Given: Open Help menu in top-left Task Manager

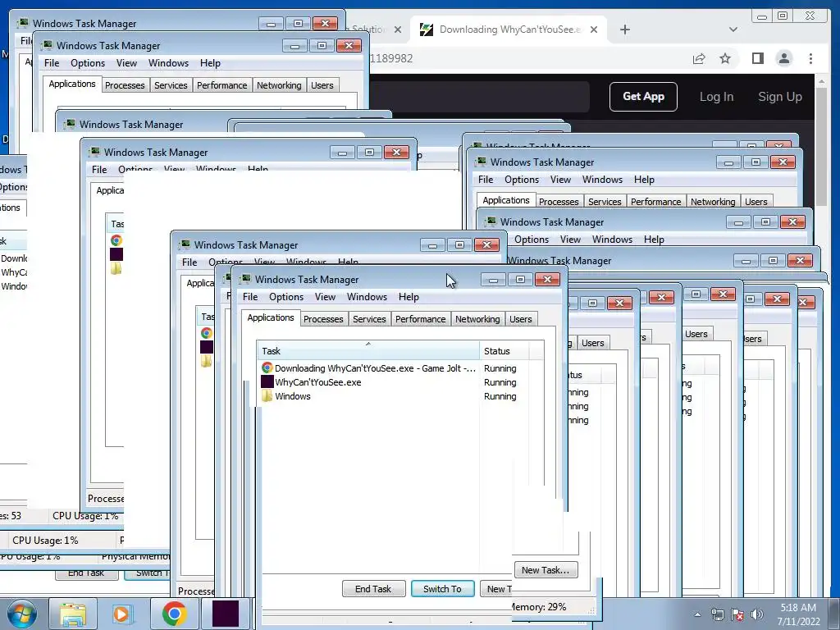Looking at the screenshot, I should tap(210, 63).
